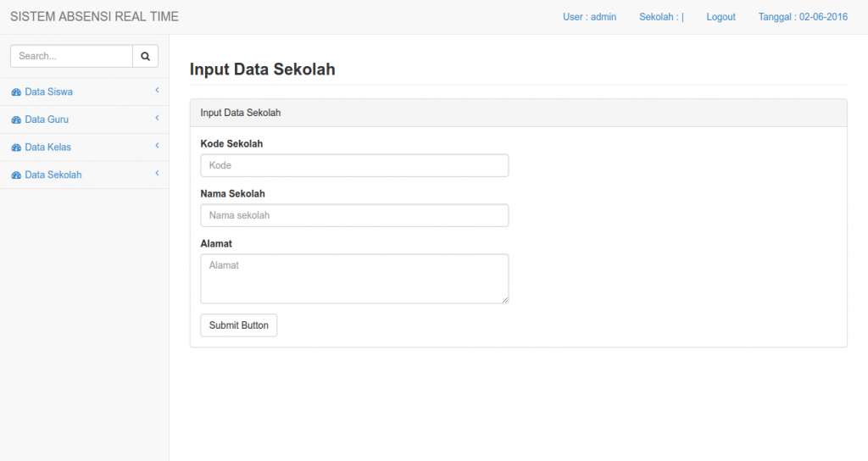Click the Input Data Sekolah panel header
The image size is (868, 461).
click(518, 113)
